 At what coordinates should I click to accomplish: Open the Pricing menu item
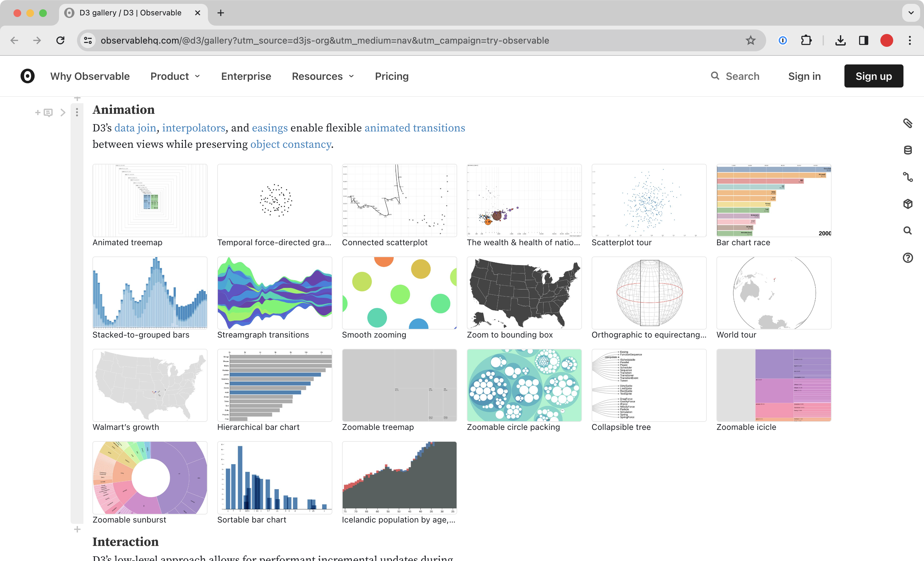coord(391,76)
